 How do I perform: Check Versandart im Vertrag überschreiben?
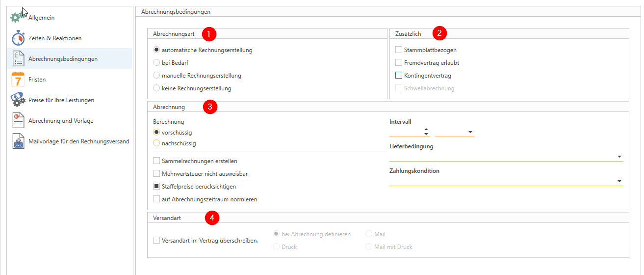coord(156,241)
